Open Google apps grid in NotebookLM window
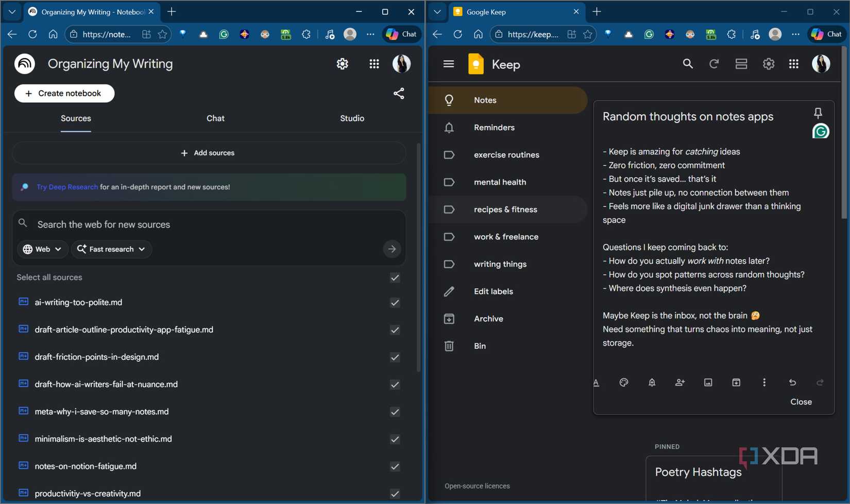The image size is (850, 504). [375, 64]
